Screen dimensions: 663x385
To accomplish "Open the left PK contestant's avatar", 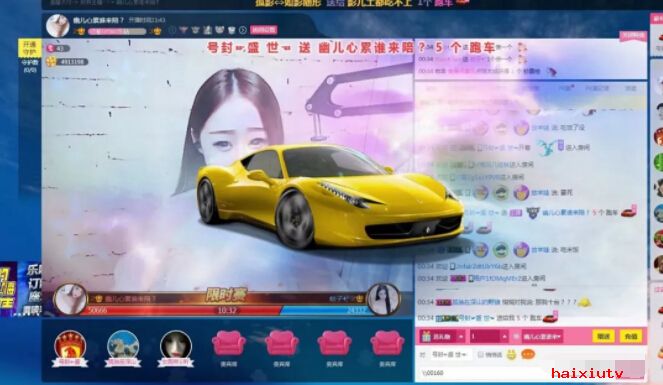I will 70,299.
